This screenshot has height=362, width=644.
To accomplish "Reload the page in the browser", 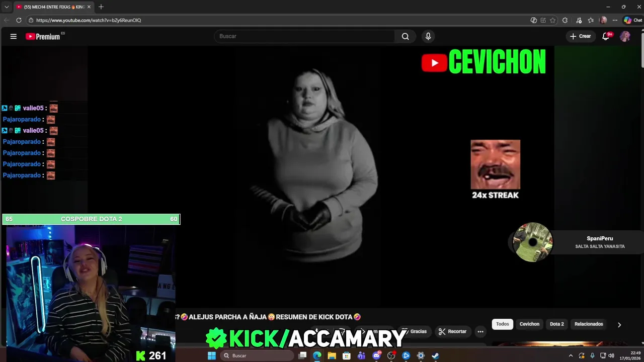I will 19,20.
